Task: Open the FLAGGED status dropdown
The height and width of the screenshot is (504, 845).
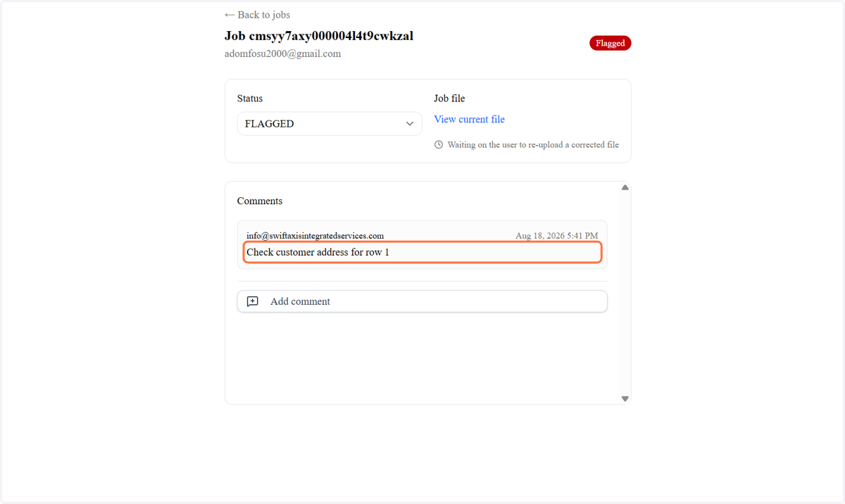Action: [330, 124]
